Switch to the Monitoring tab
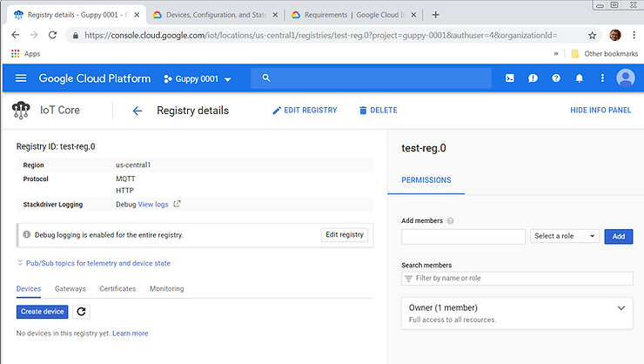The width and height of the screenshot is (644, 364). pyautogui.click(x=166, y=288)
